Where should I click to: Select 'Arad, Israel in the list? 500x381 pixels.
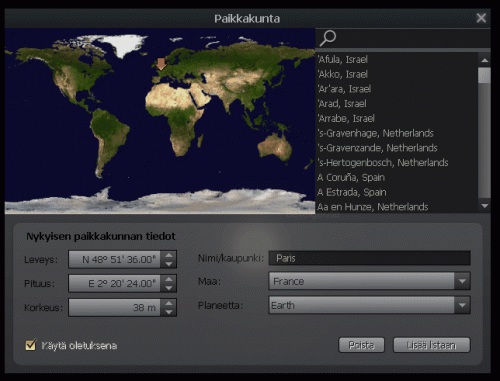click(397, 104)
